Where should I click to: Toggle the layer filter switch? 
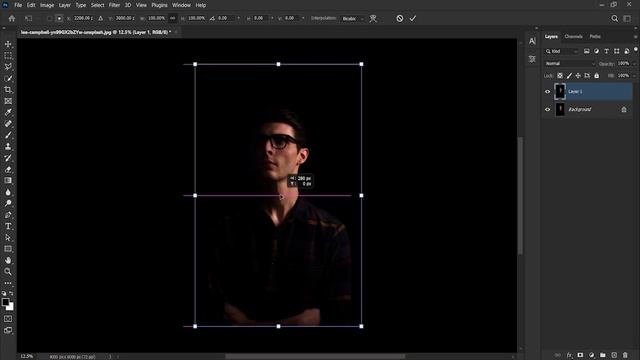[636, 50]
